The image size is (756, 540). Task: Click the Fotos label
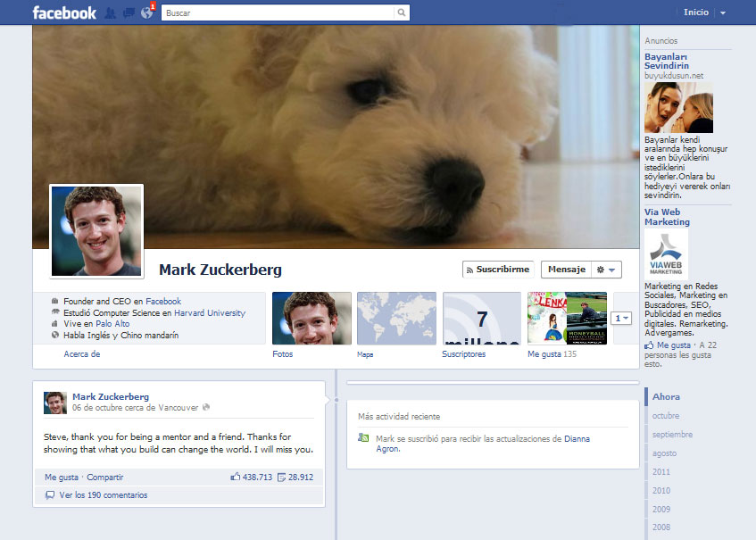pos(283,353)
